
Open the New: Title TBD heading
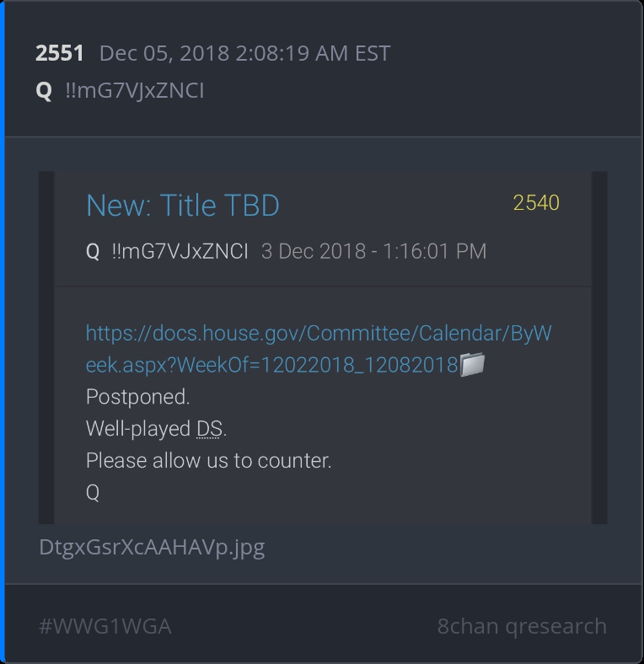[183, 206]
